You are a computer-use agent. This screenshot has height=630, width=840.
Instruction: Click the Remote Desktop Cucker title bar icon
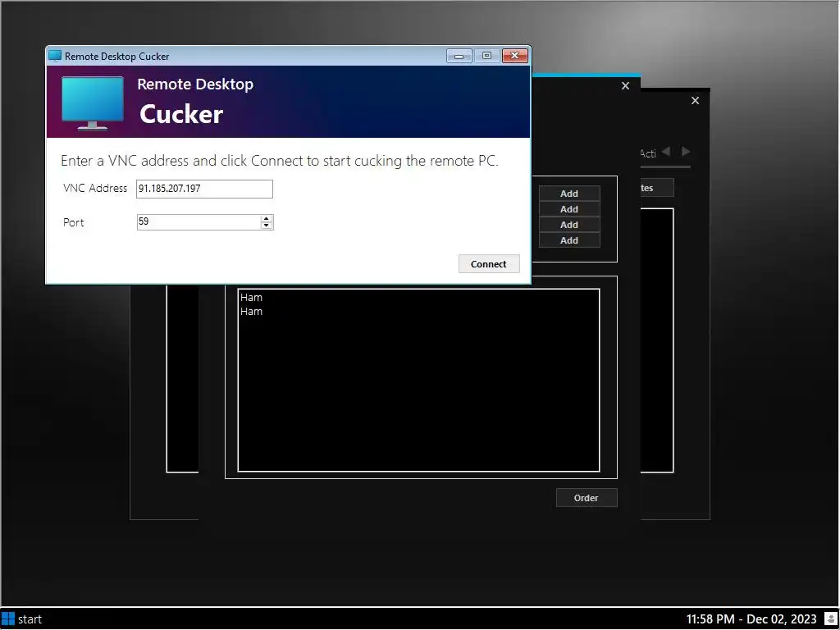[55, 56]
